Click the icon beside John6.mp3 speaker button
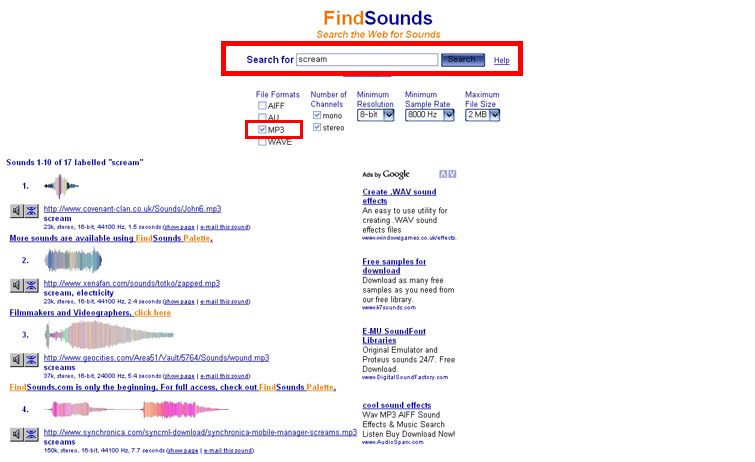The image size is (755, 462). tap(32, 211)
